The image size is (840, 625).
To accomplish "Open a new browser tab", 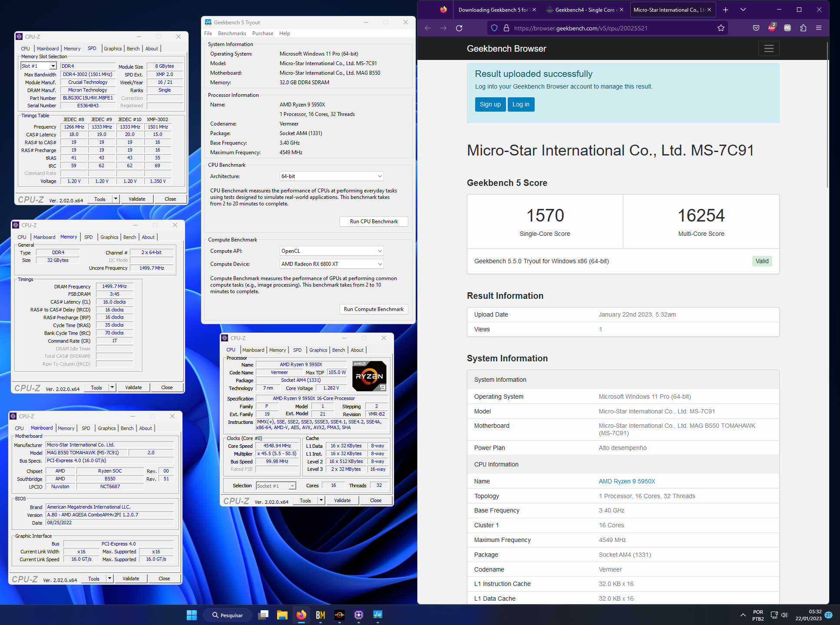I will pyautogui.click(x=725, y=10).
